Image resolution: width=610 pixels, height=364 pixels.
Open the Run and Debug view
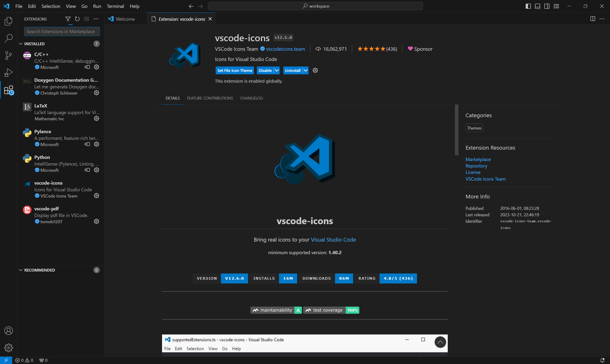8,73
